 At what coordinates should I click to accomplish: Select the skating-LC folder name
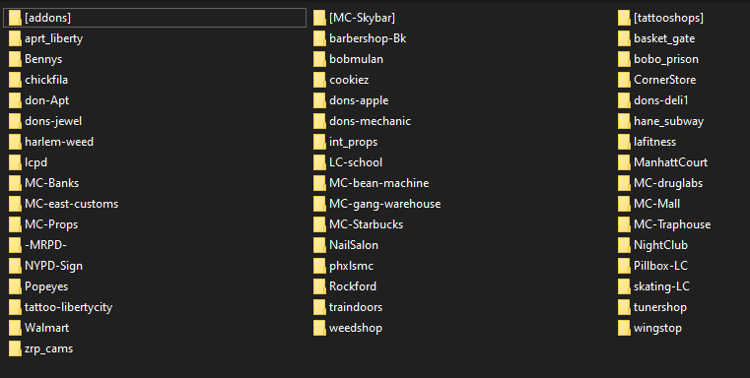pos(662,287)
